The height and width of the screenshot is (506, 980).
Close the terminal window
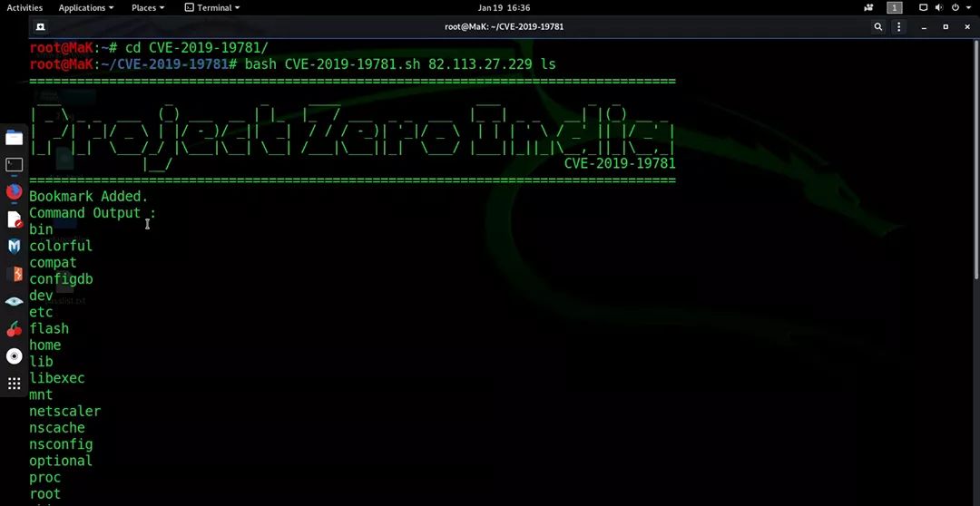click(966, 27)
